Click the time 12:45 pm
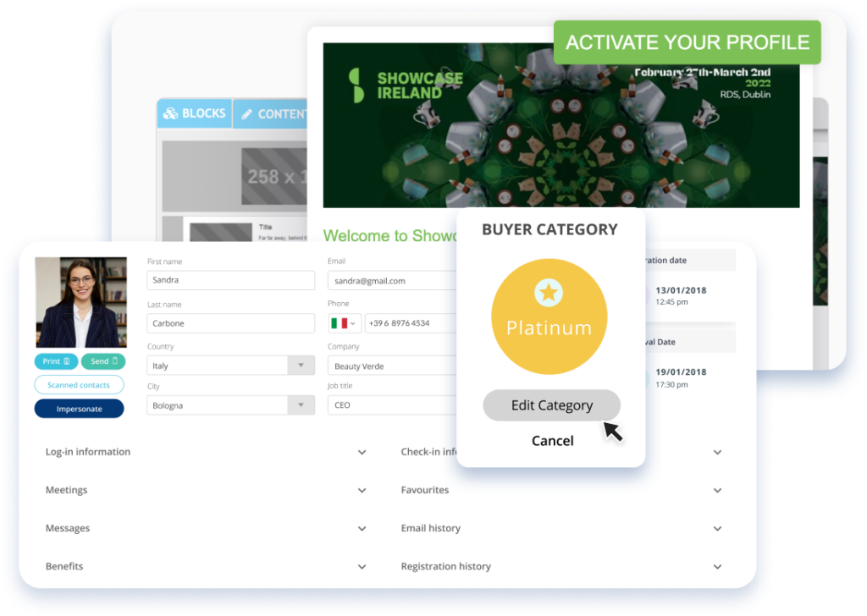The width and height of the screenshot is (867, 616). (x=671, y=302)
